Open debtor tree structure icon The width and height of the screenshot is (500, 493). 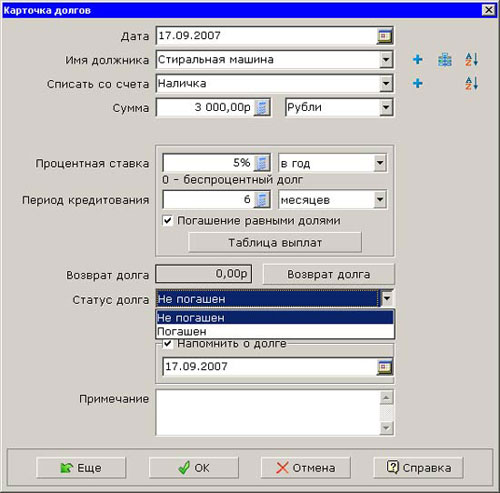tap(445, 60)
